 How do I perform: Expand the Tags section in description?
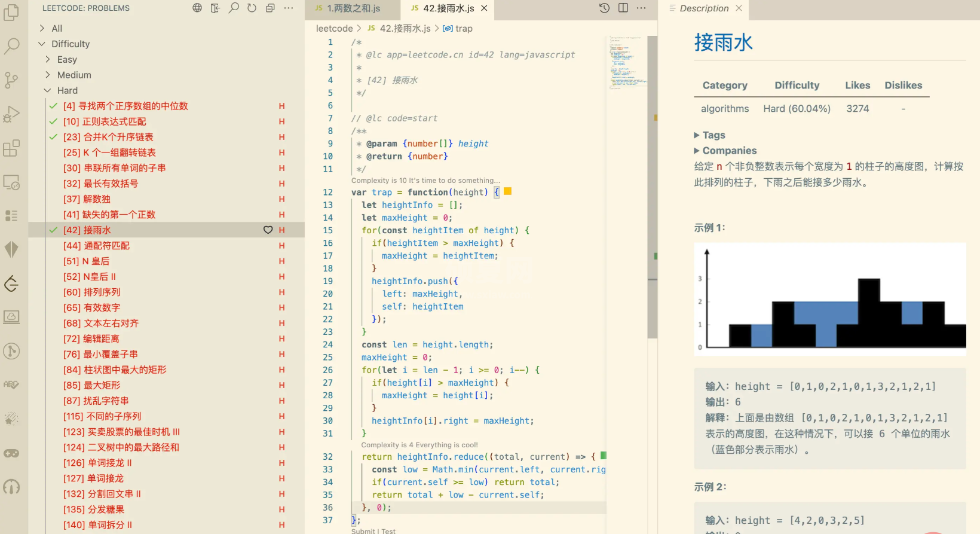pyautogui.click(x=709, y=135)
